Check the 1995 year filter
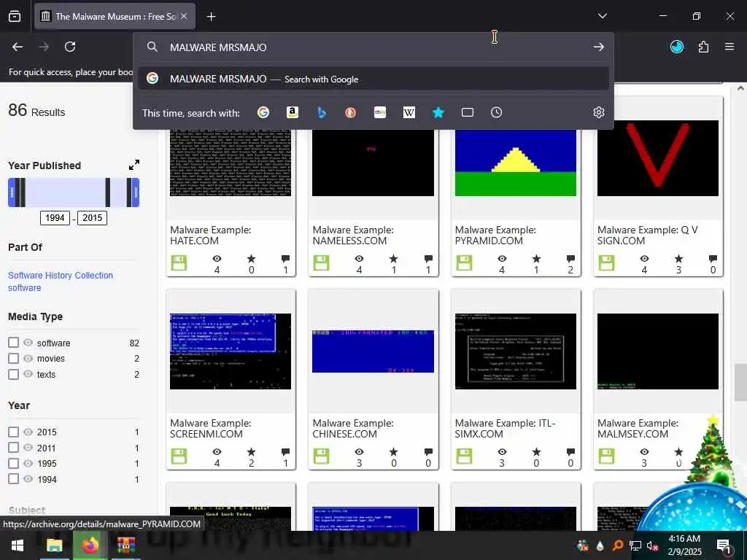 [x=13, y=463]
